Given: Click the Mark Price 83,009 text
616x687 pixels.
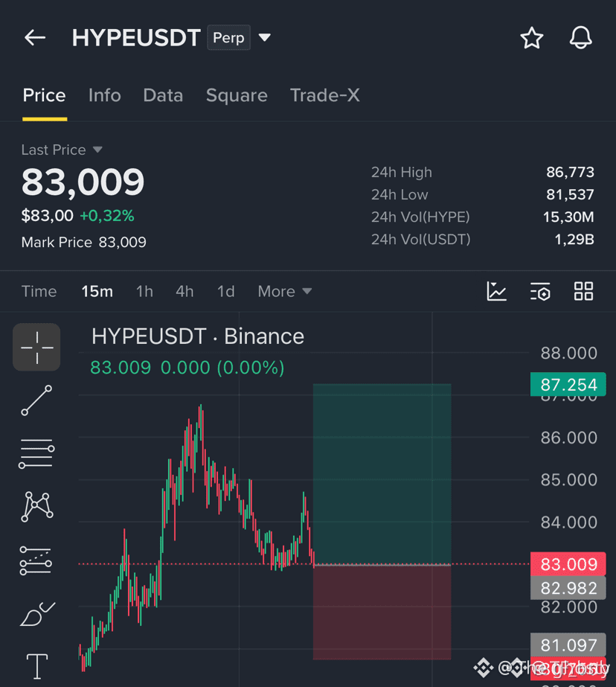Looking at the screenshot, I should coord(83,243).
